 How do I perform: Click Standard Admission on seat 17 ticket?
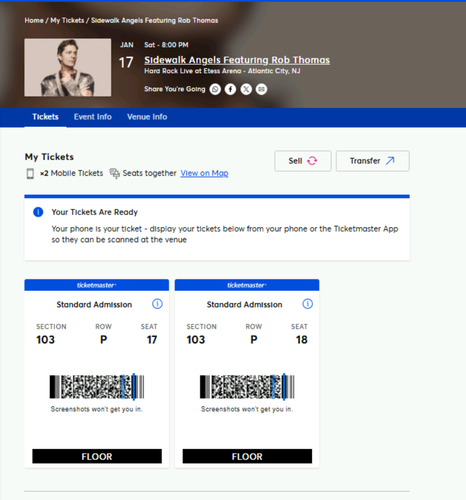pos(94,305)
